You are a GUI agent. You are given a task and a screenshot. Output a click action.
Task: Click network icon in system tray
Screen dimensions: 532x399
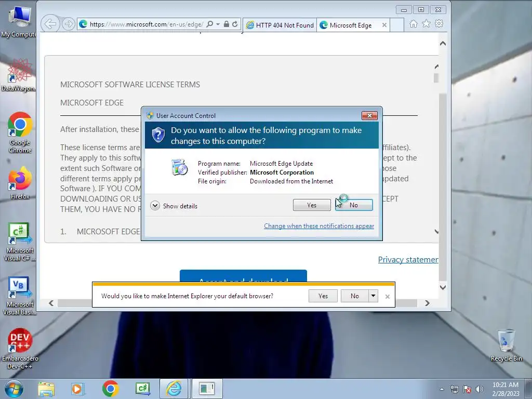click(x=454, y=389)
